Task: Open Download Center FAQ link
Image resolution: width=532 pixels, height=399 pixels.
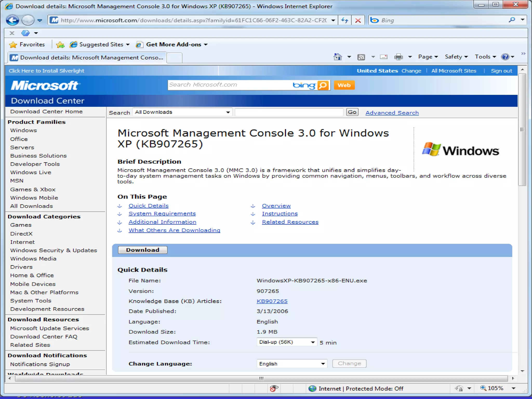Action: [x=44, y=337]
